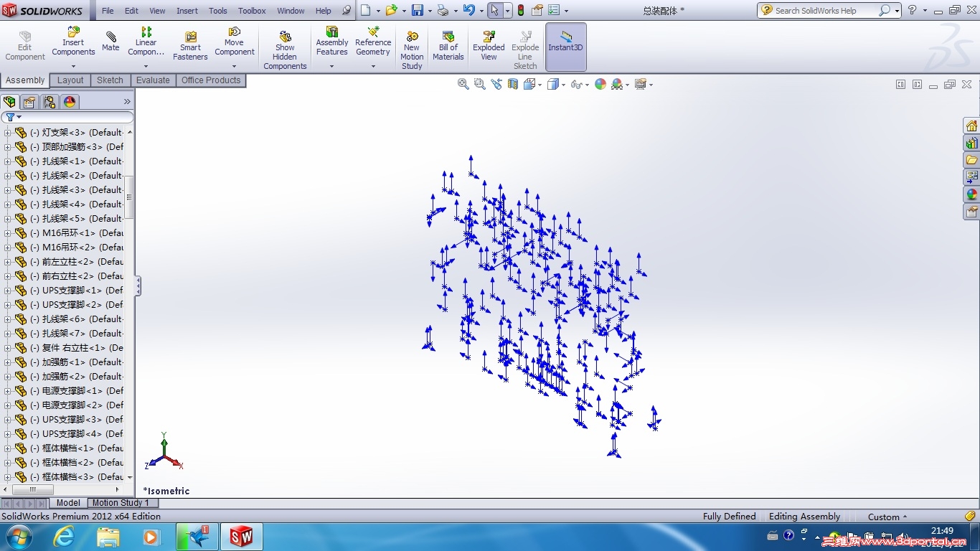980x551 pixels.
Task: Toggle the Instant3D button
Action: (x=566, y=47)
